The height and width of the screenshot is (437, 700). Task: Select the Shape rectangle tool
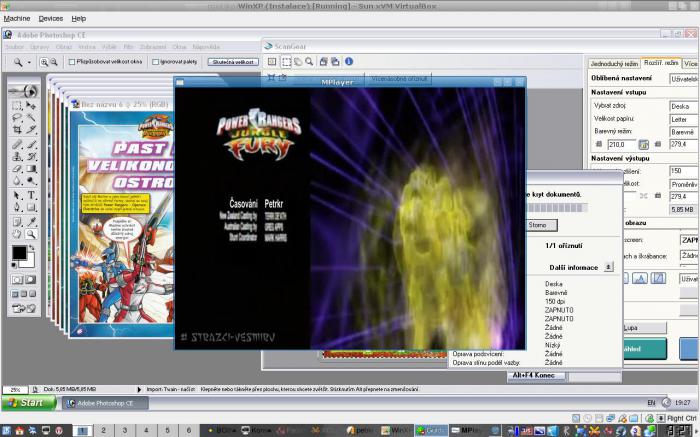click(31, 207)
